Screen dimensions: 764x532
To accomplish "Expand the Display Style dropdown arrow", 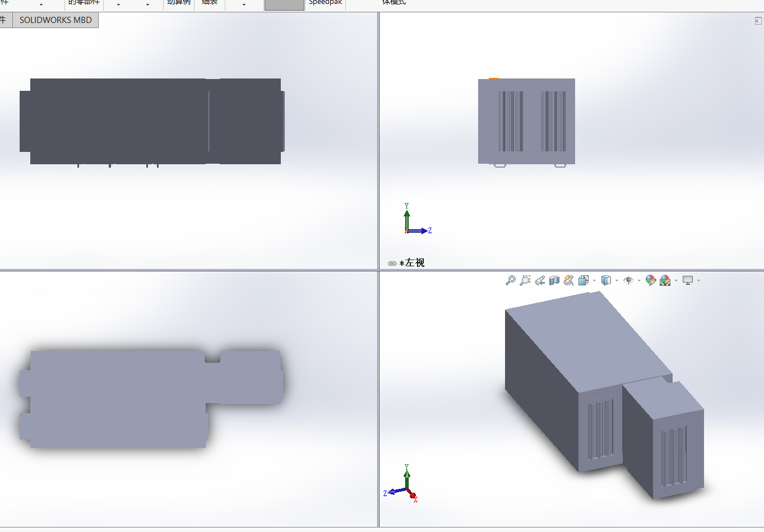I will pos(617,281).
